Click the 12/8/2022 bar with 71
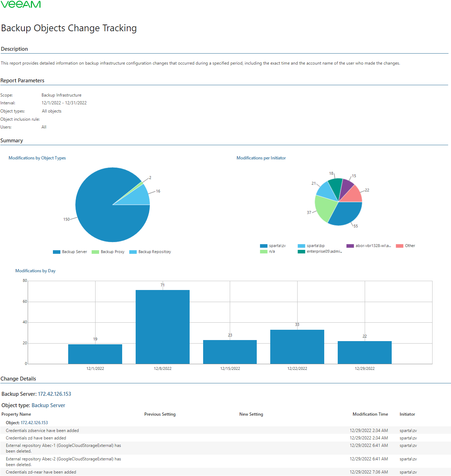Screen dimensions: 451x476 pyautogui.click(x=163, y=327)
